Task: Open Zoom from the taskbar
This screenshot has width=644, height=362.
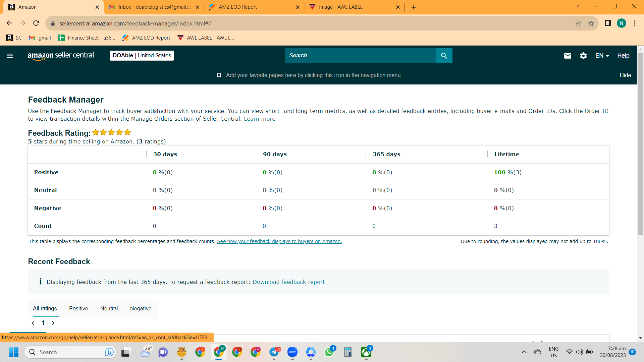Action: 292,352
